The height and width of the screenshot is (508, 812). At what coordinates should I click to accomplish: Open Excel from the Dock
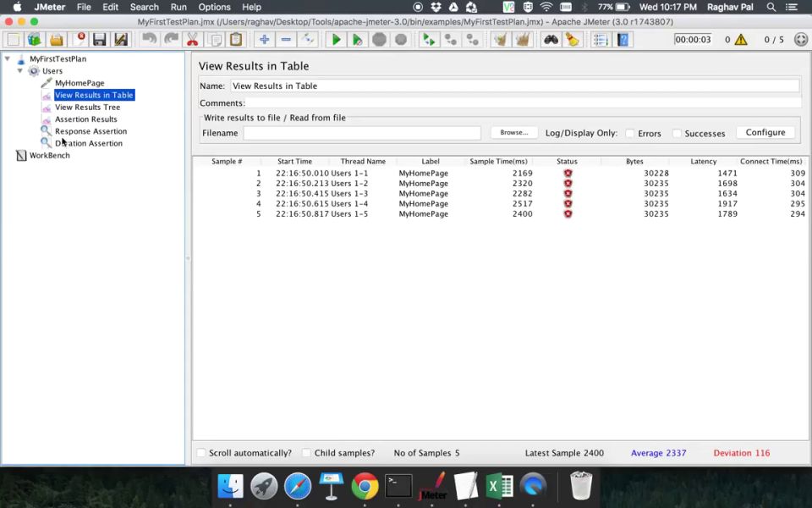(x=499, y=486)
